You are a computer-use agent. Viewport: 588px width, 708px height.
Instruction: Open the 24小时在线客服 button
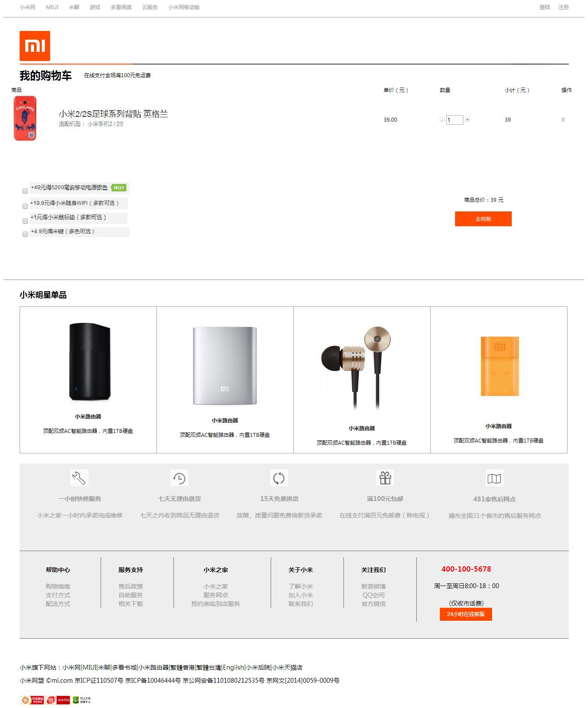click(466, 614)
